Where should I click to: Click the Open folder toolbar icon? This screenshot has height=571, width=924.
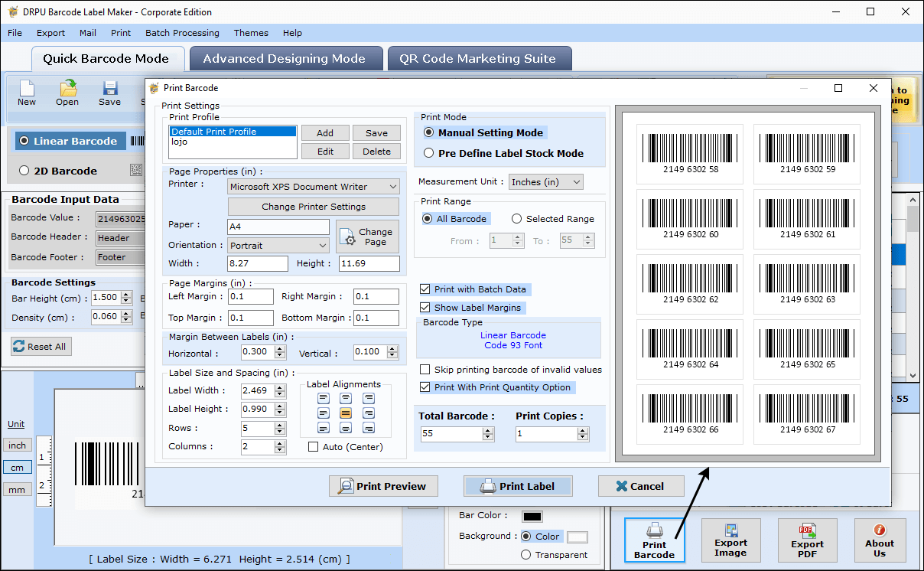coord(67,93)
